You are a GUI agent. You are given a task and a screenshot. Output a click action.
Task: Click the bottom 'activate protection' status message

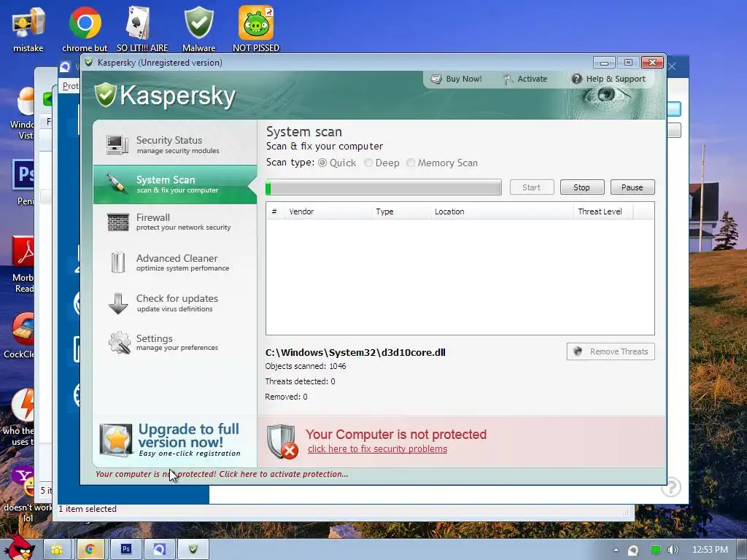[x=222, y=474]
